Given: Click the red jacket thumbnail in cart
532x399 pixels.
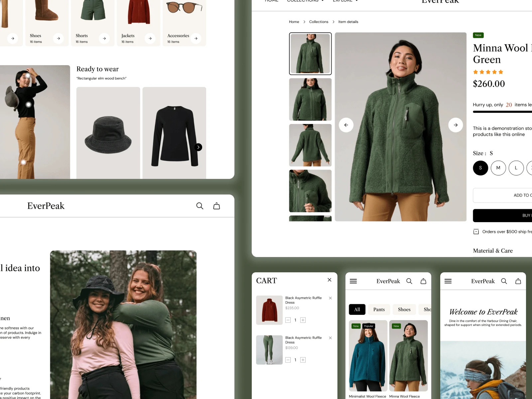Looking at the screenshot, I should (x=269, y=310).
